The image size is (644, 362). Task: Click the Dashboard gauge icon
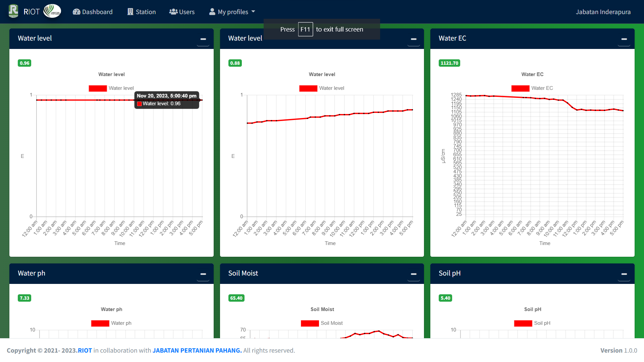pyautogui.click(x=76, y=12)
